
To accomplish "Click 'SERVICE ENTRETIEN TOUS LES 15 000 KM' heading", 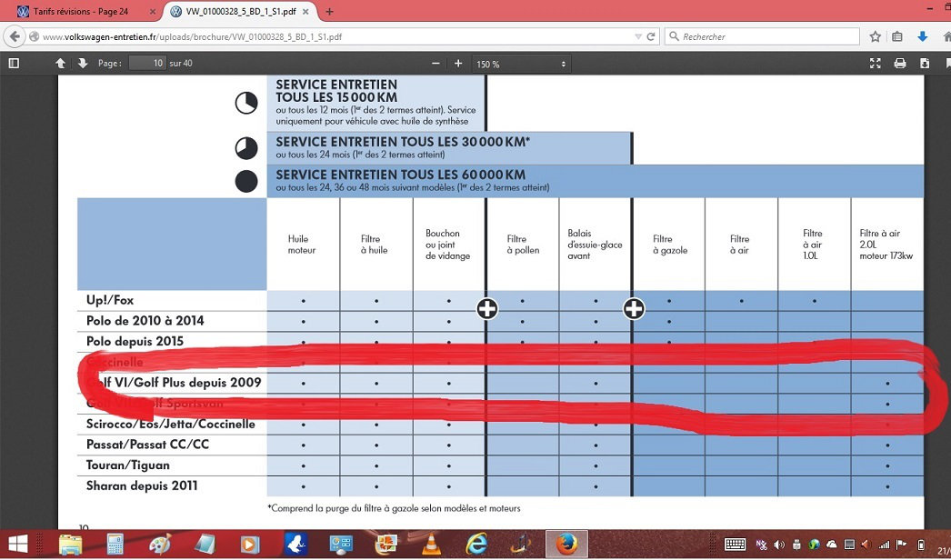I will pos(336,91).
